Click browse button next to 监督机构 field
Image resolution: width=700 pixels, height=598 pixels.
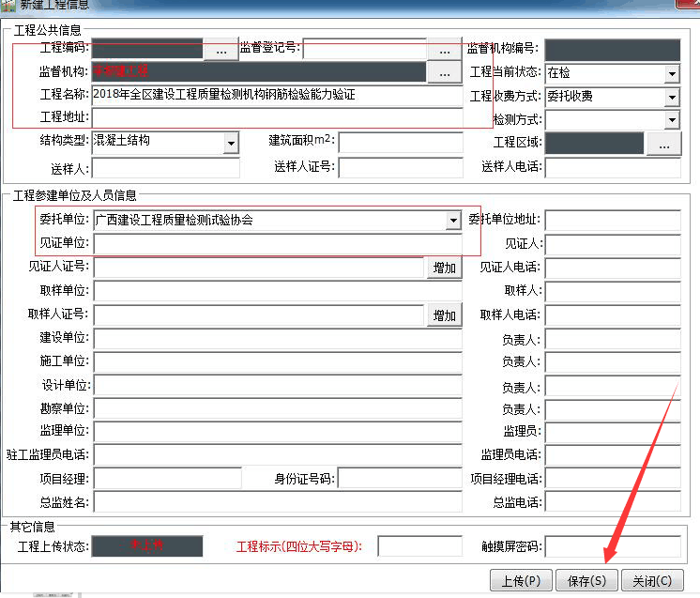tap(444, 72)
